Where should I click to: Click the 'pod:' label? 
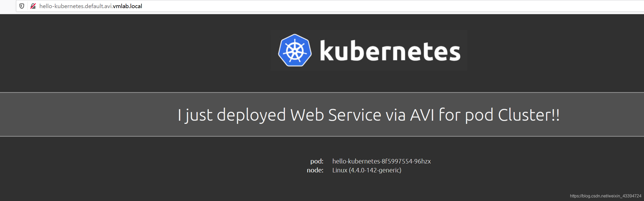[x=317, y=161]
